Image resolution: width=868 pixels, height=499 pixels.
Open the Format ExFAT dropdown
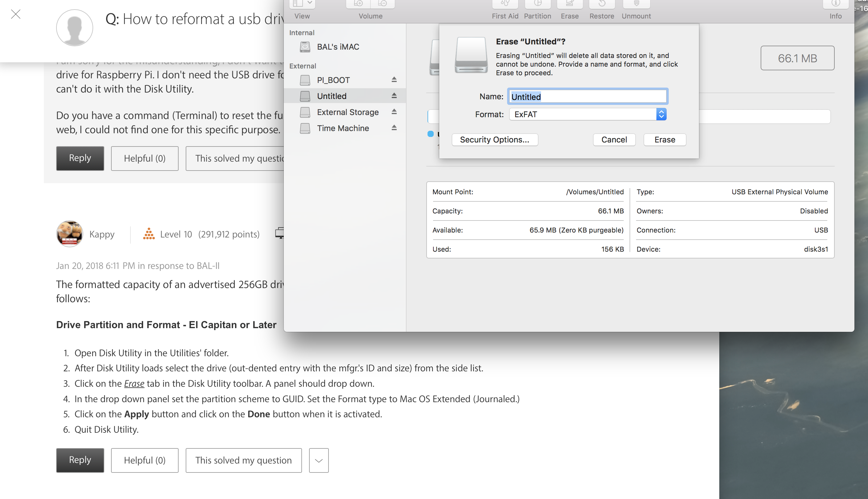pos(587,114)
